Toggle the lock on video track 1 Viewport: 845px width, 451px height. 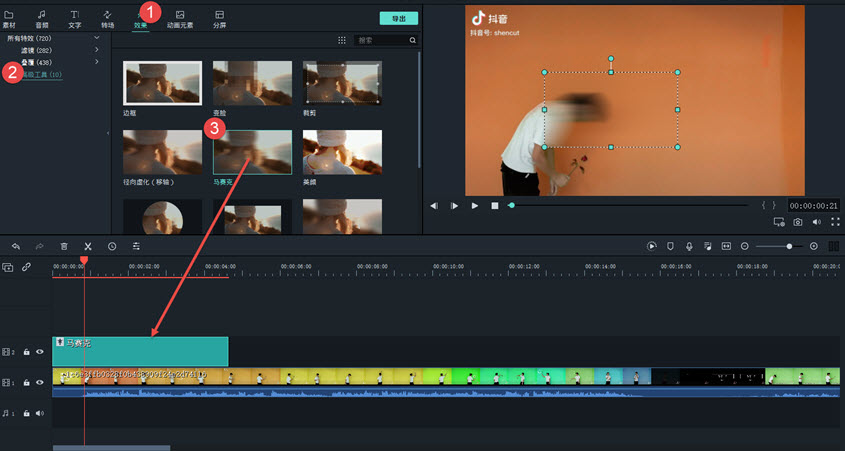(x=26, y=382)
